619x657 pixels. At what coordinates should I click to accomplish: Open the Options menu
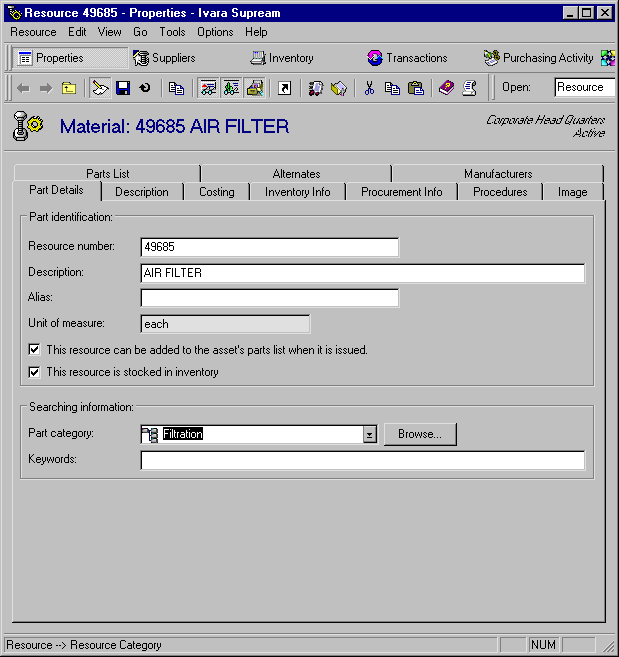(215, 32)
